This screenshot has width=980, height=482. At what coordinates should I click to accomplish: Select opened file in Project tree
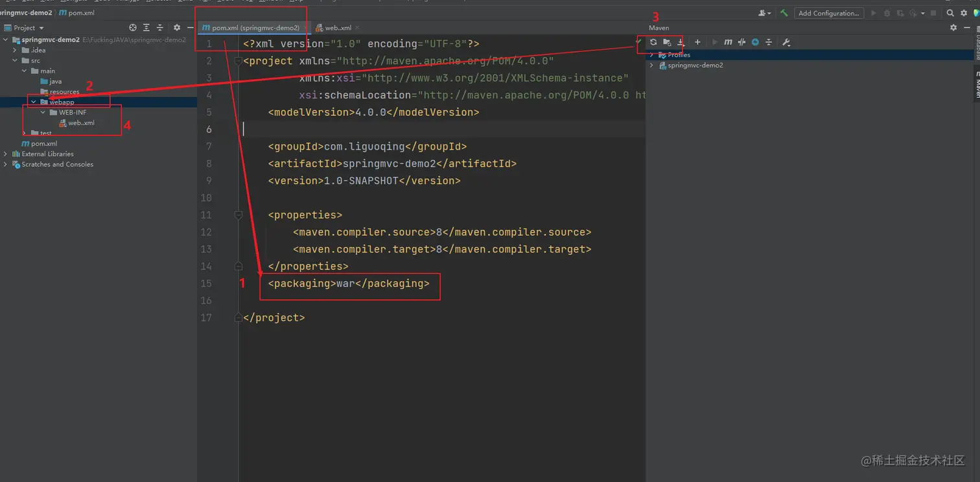click(133, 28)
